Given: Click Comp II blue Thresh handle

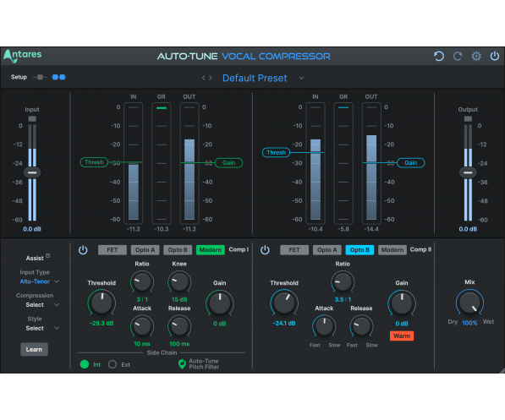Looking at the screenshot, I should coord(276,152).
